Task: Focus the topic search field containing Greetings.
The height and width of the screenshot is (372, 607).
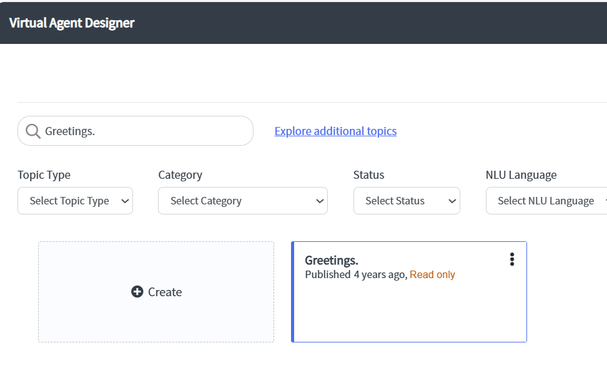Action: click(135, 131)
